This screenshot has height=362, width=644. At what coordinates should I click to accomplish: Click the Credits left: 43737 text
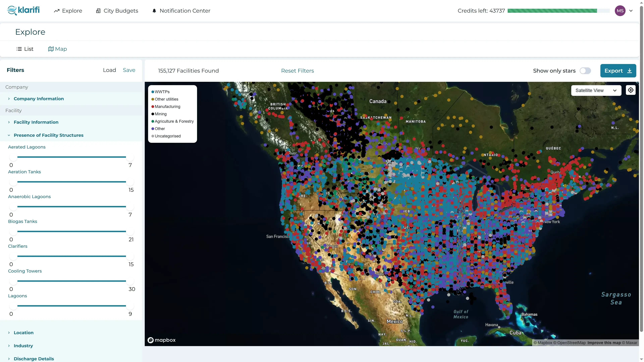pos(481,11)
